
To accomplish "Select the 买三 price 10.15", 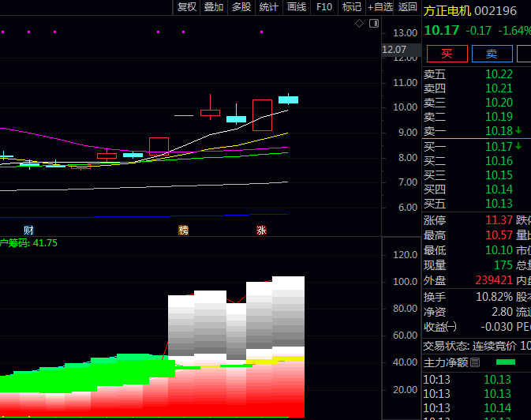I will pyautogui.click(x=499, y=175).
